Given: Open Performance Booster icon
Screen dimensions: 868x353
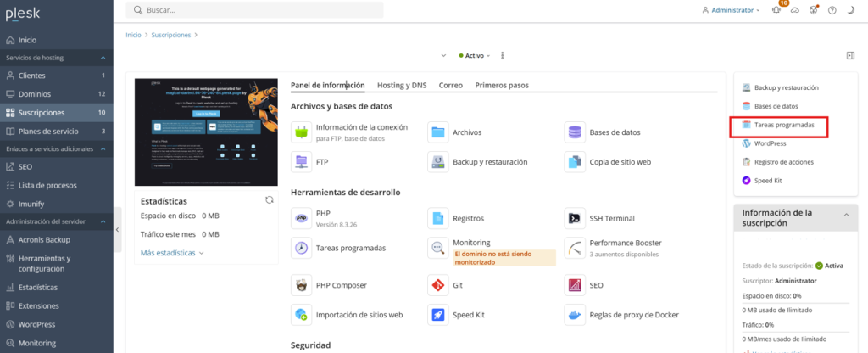Looking at the screenshot, I should pos(575,248).
